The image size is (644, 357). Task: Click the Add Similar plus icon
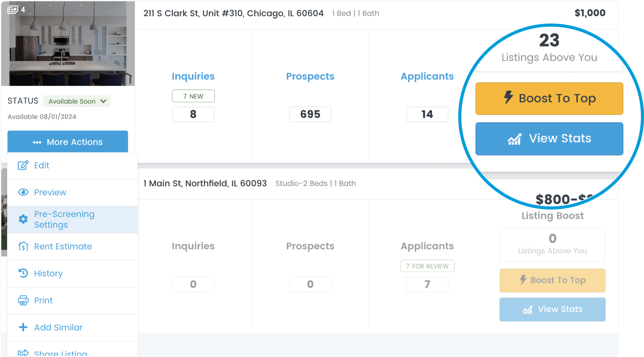pyautogui.click(x=23, y=327)
